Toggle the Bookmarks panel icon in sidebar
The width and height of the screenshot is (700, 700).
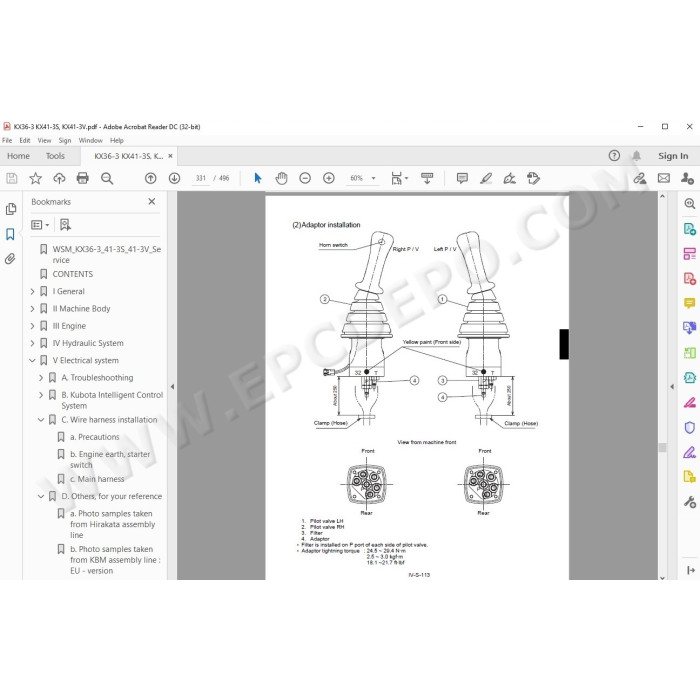point(10,234)
